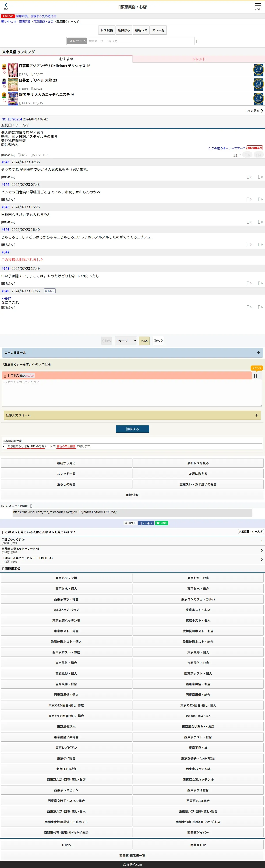Open the MENU hamburger icon
The height and width of the screenshot is (868, 265).
257,6
